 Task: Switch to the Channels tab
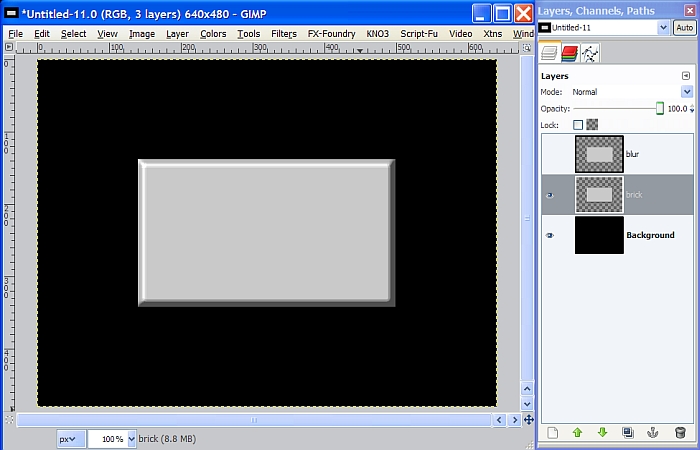(x=569, y=53)
